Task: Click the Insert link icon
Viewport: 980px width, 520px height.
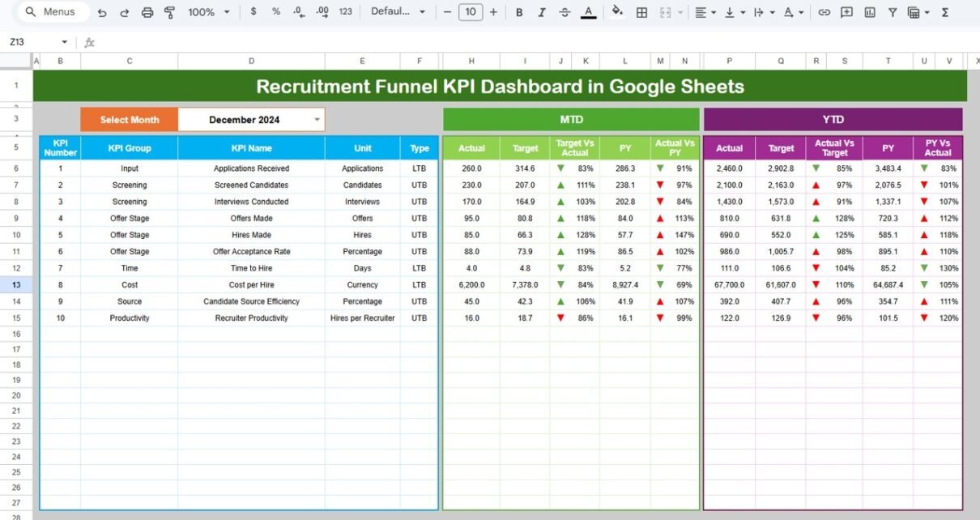Action: pyautogui.click(x=824, y=12)
